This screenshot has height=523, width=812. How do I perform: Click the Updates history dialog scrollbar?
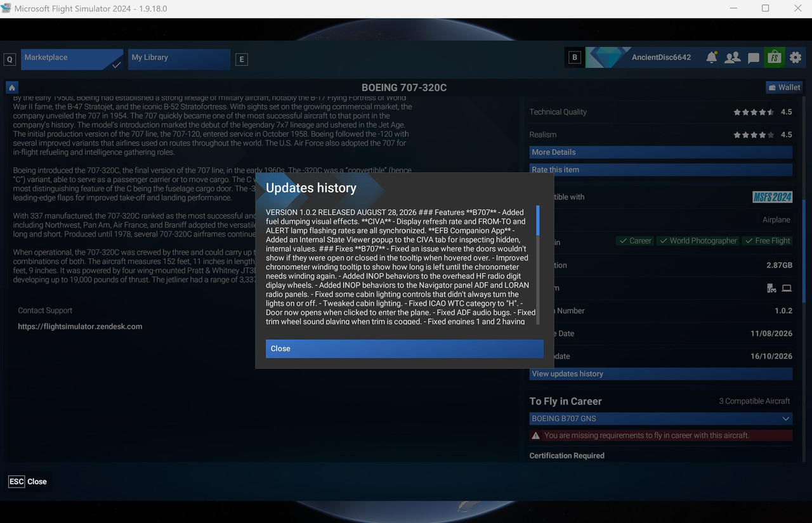point(538,264)
